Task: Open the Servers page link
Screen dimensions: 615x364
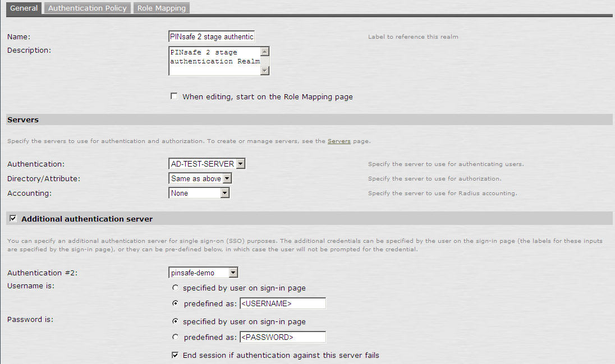Action: 339,141
